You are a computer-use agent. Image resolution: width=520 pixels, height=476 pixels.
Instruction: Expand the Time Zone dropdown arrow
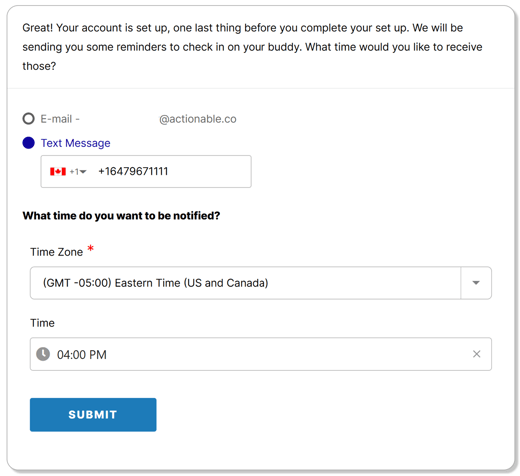[x=476, y=283]
